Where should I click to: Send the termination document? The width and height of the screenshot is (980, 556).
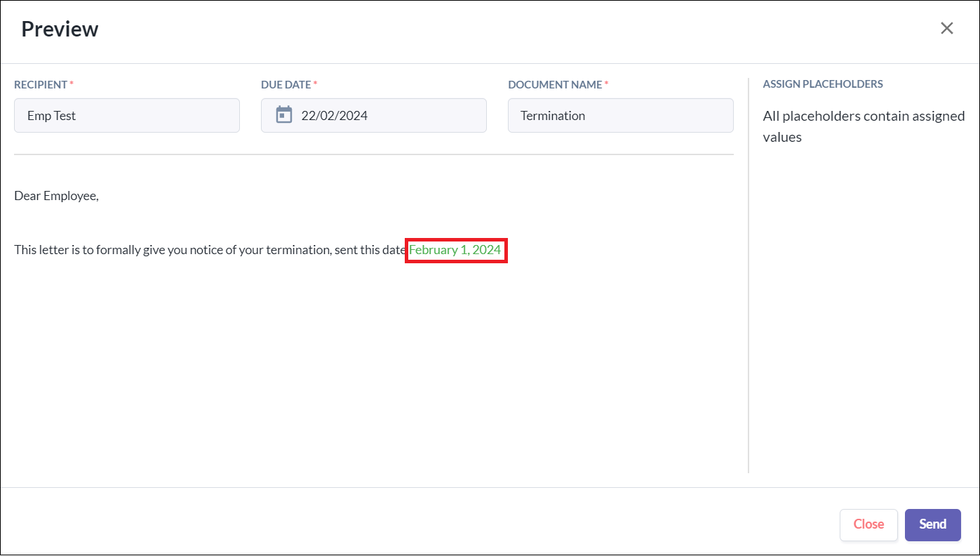coord(933,524)
